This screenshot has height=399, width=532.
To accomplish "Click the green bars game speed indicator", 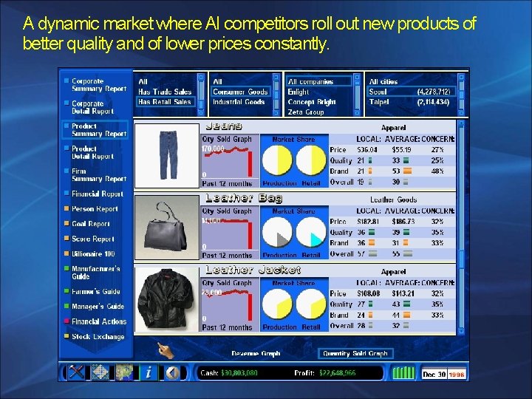I will tap(403, 373).
